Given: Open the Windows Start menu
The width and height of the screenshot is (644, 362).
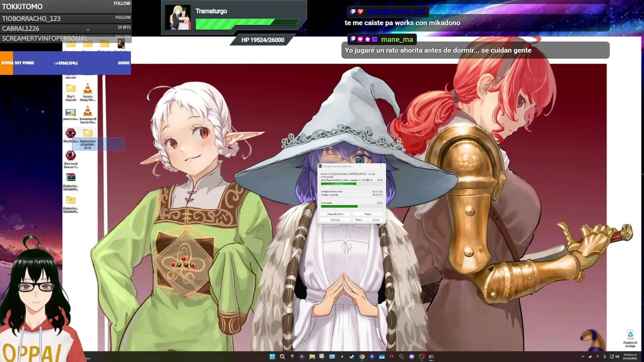Looking at the screenshot, I should pos(272,356).
